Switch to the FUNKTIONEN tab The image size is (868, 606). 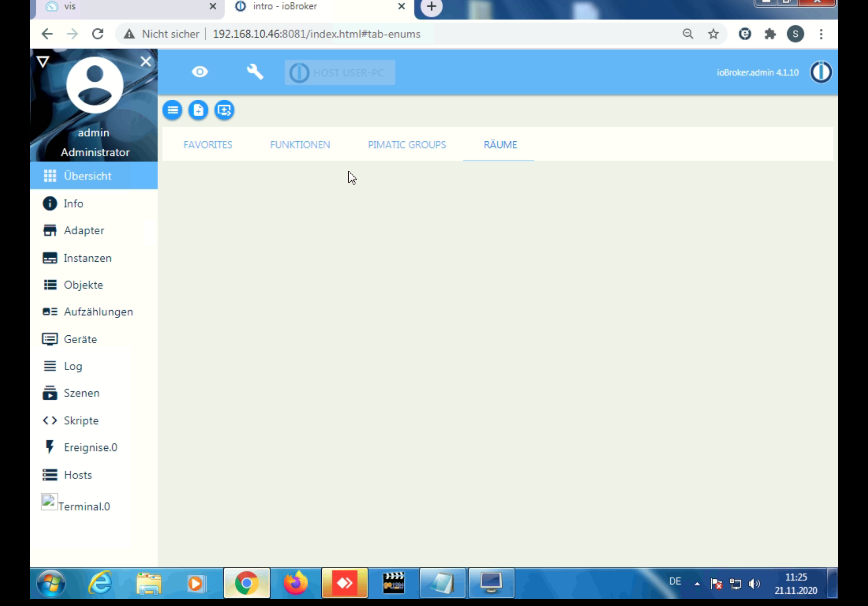(x=300, y=145)
